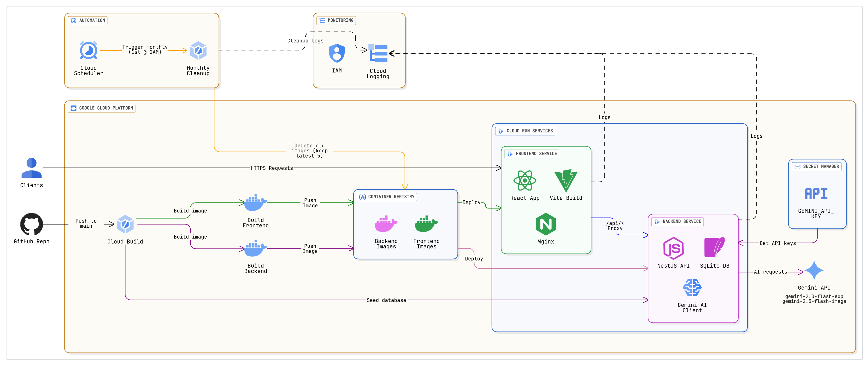Select the Monthly Cleanup build icon
The height and width of the screenshot is (366, 868).
[198, 50]
